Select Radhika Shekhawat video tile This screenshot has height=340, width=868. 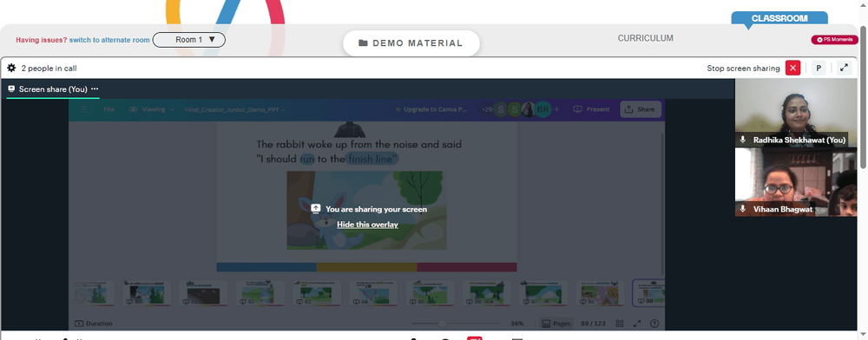[795, 112]
